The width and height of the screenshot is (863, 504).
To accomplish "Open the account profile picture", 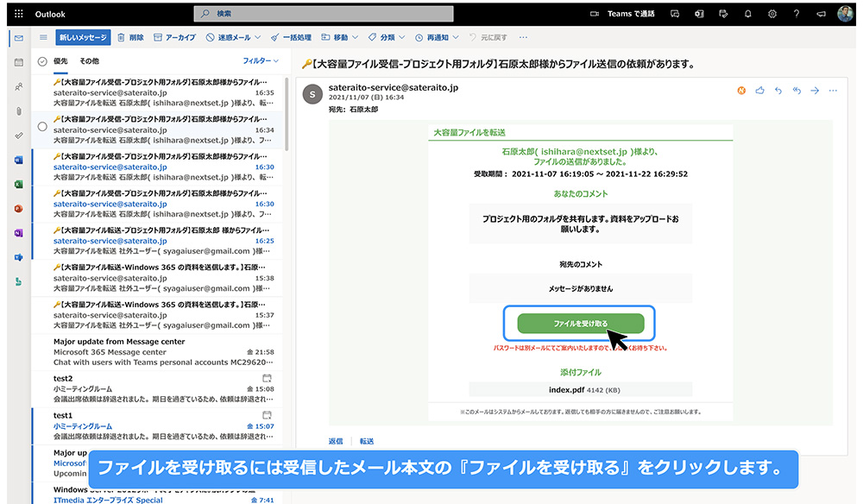I will pos(845,14).
